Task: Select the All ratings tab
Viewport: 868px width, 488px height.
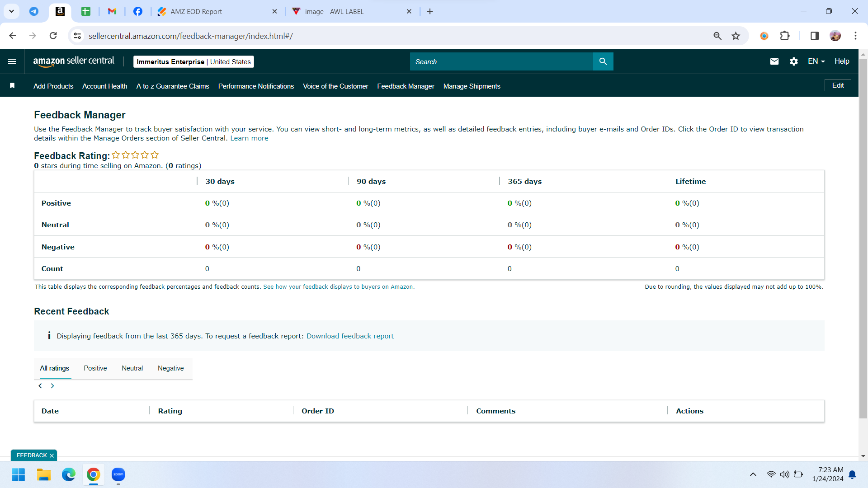Action: (x=54, y=368)
